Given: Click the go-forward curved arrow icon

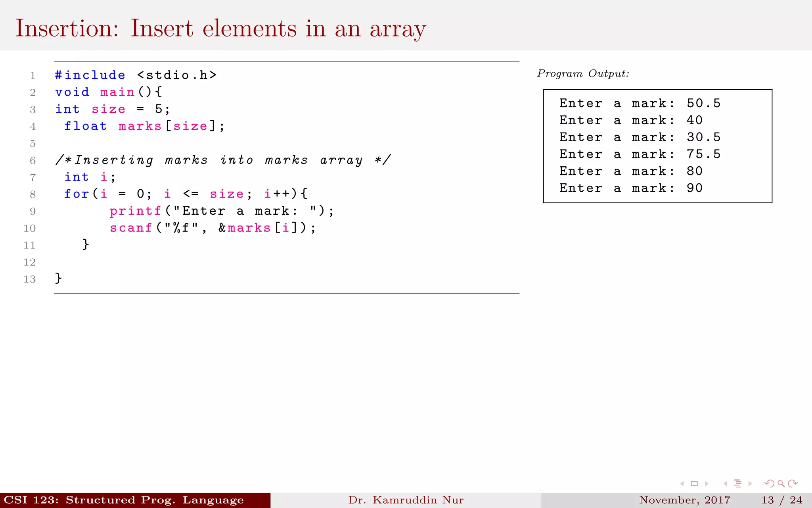Looking at the screenshot, I should click(793, 483).
